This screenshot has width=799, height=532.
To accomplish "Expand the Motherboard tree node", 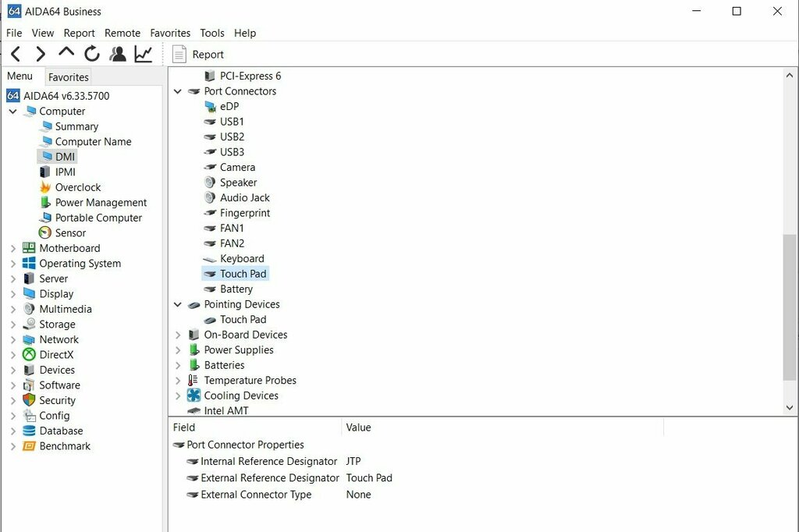I will coord(12,249).
